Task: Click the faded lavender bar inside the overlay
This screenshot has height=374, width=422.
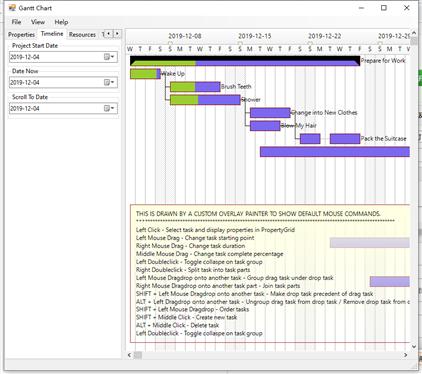Action: pos(390,282)
